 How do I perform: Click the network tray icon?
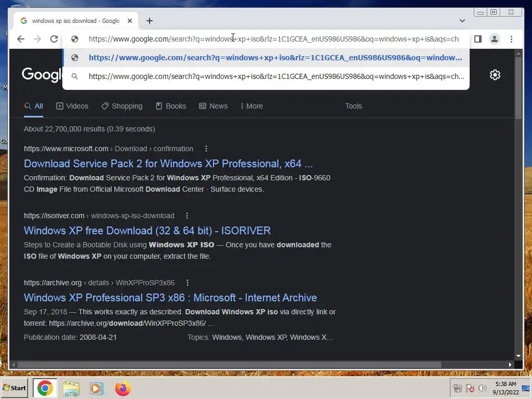point(457,389)
